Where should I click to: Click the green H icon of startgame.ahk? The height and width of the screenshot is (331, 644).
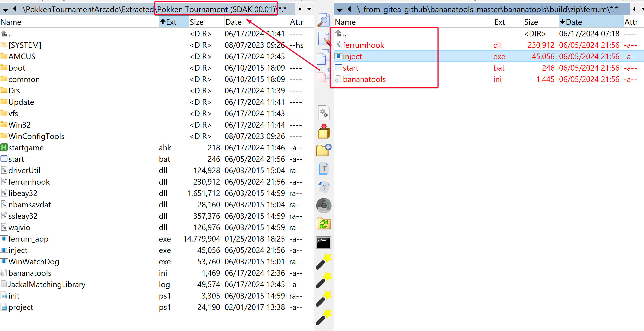4,147
